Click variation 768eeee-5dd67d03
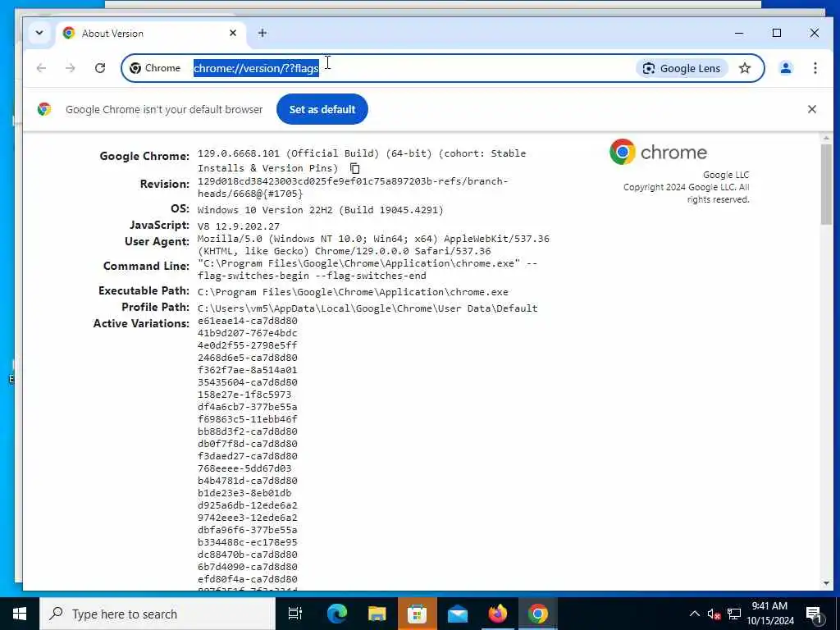Viewport: 840px width, 630px height. coord(244,468)
